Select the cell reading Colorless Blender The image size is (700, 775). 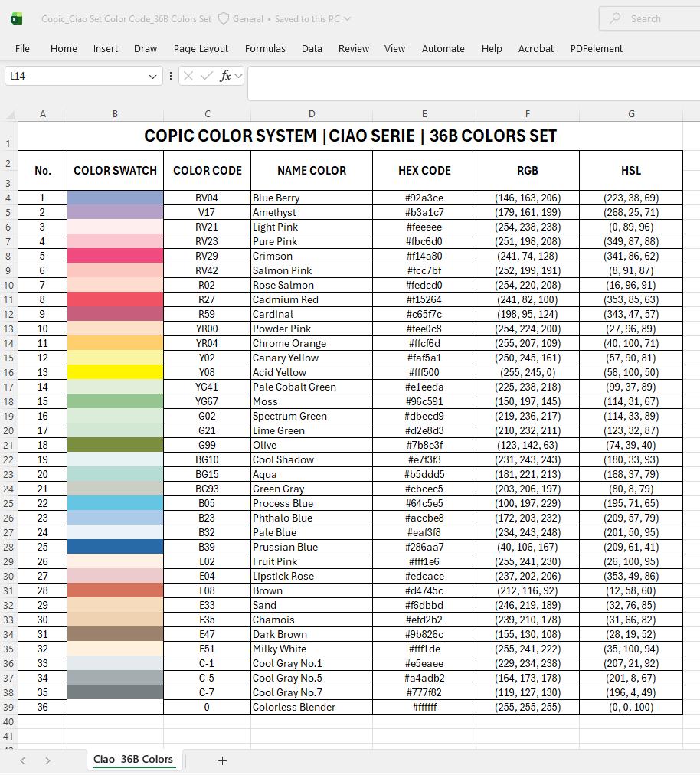[312, 707]
